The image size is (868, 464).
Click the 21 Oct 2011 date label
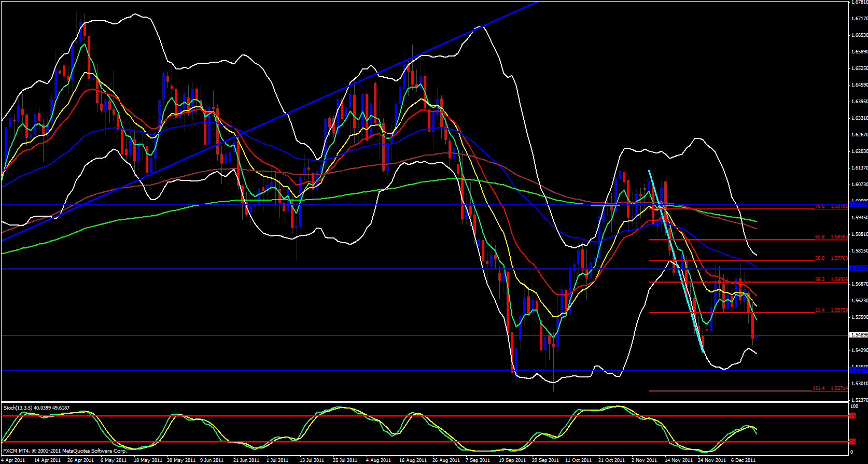click(611, 460)
